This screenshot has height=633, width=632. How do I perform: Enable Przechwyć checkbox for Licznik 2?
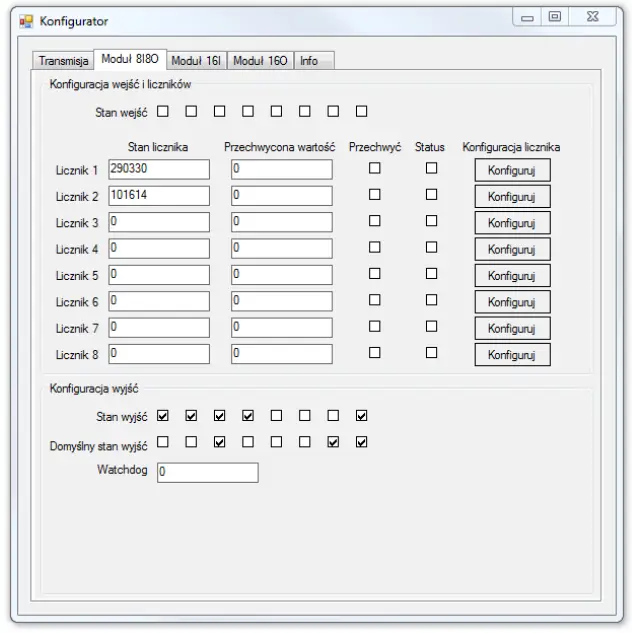[375, 195]
